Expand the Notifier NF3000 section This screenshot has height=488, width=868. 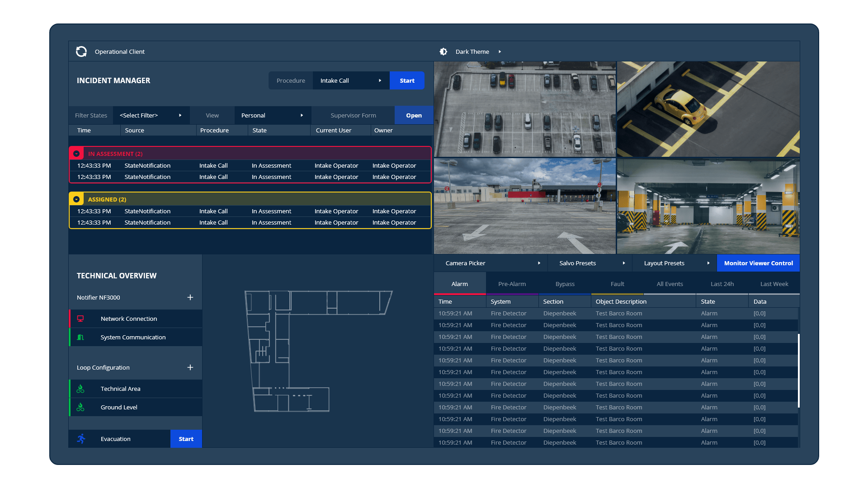click(x=190, y=297)
